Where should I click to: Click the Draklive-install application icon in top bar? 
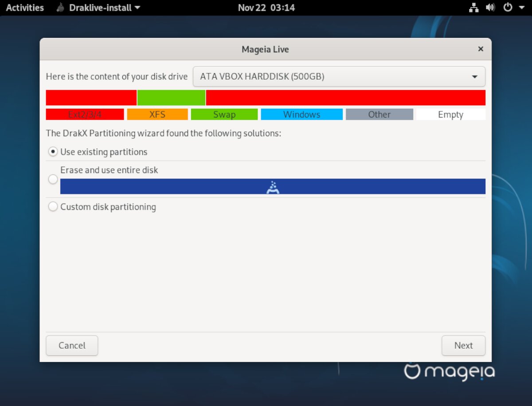click(x=59, y=8)
